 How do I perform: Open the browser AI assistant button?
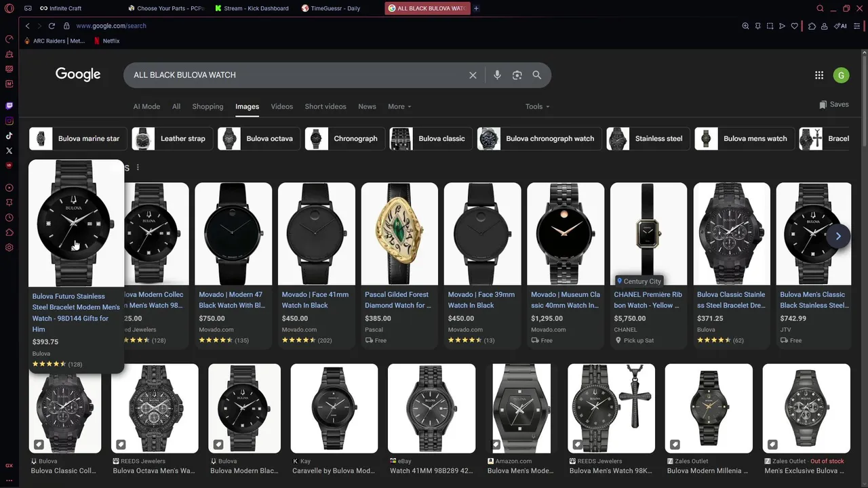pyautogui.click(x=841, y=26)
